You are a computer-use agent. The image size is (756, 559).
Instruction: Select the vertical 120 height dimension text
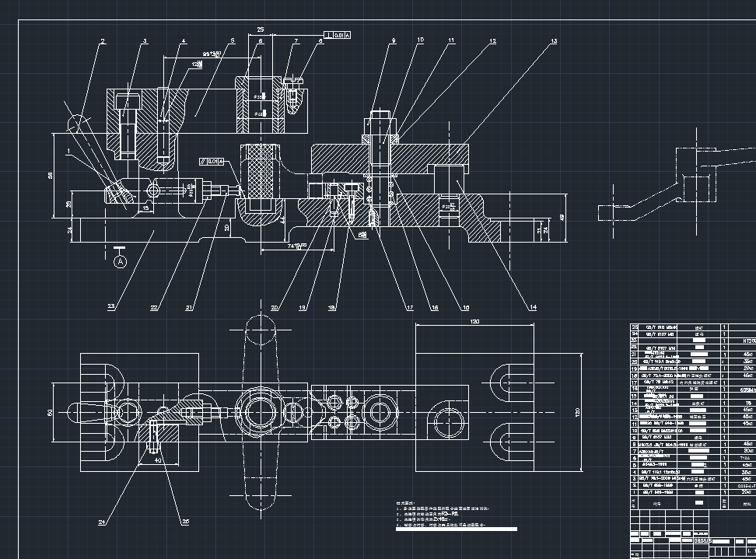[577, 412]
